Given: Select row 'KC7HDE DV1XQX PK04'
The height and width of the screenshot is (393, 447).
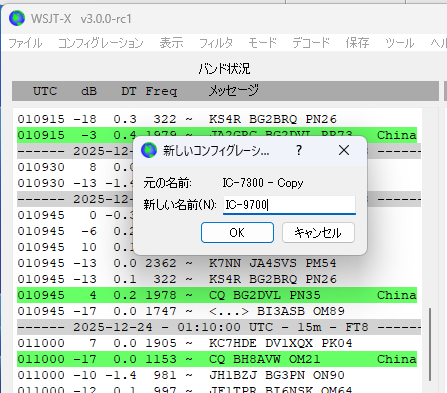Looking at the screenshot, I should (x=217, y=343).
